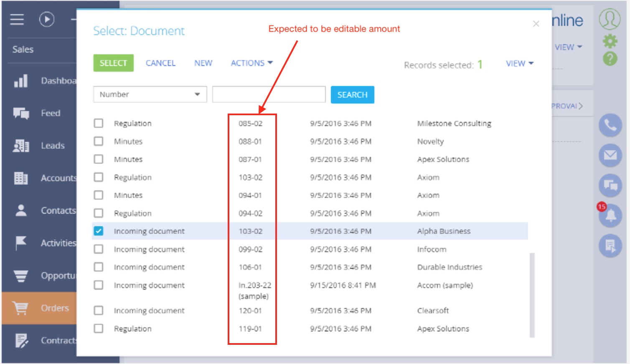
Task: Close the Select Document dialog
Action: pos(536,24)
